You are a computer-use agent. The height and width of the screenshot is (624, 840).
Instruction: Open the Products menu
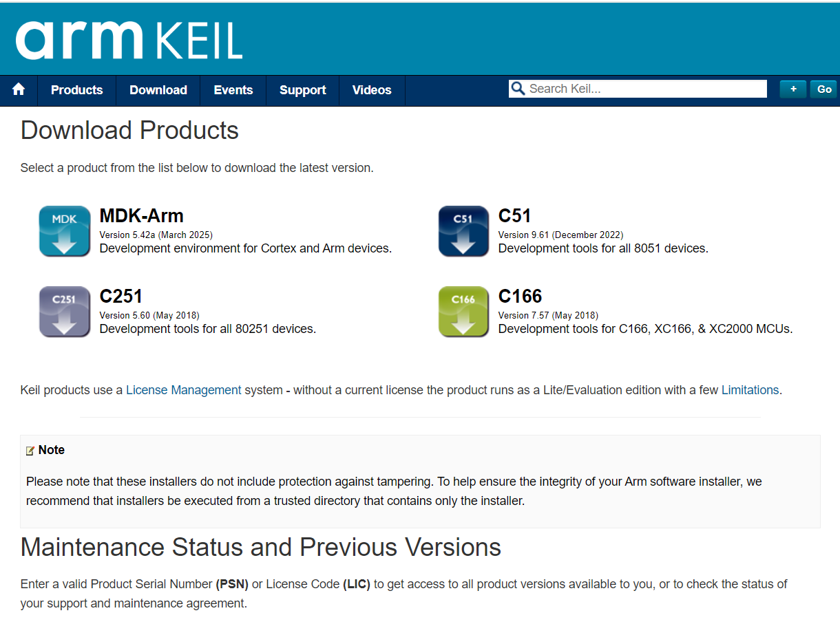(x=76, y=90)
